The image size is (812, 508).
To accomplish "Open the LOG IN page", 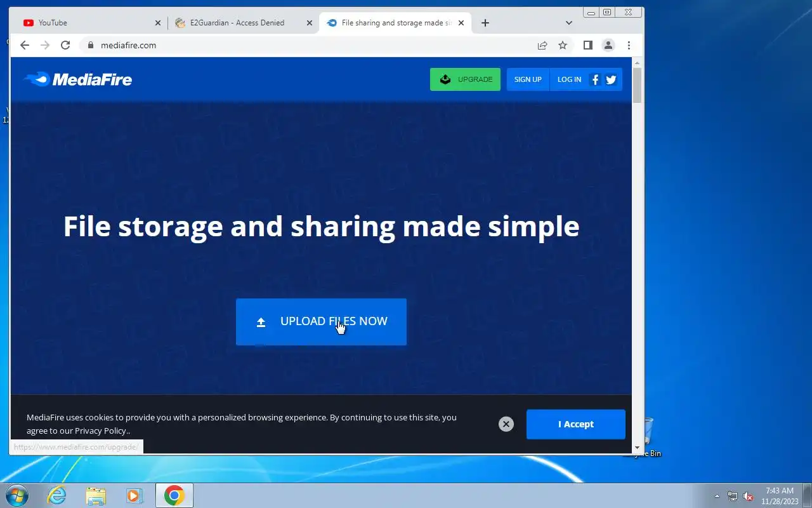I will (x=569, y=79).
